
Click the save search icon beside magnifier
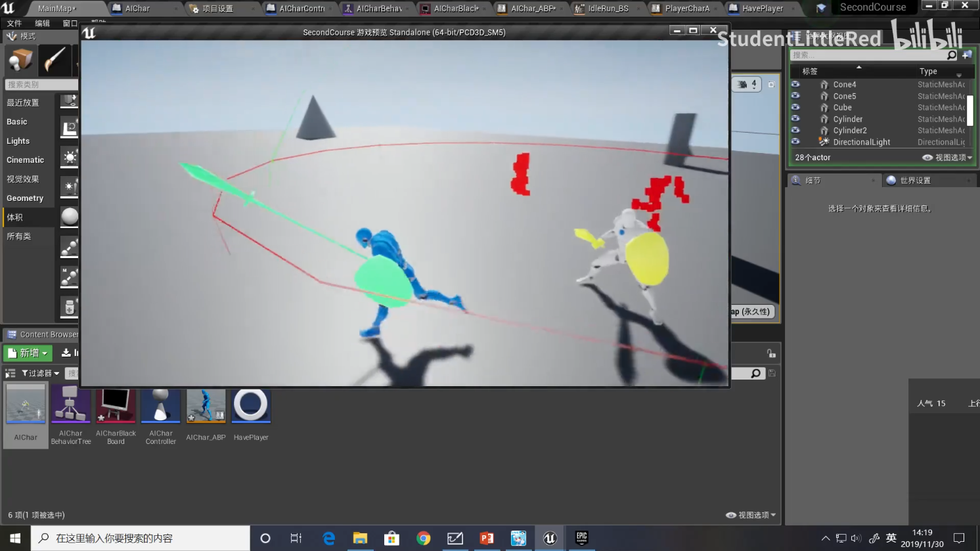pos(772,373)
